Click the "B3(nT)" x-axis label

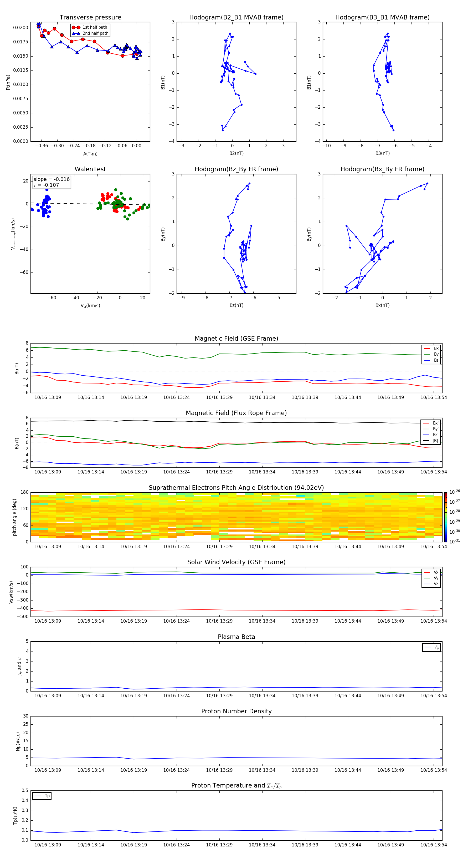382,153
